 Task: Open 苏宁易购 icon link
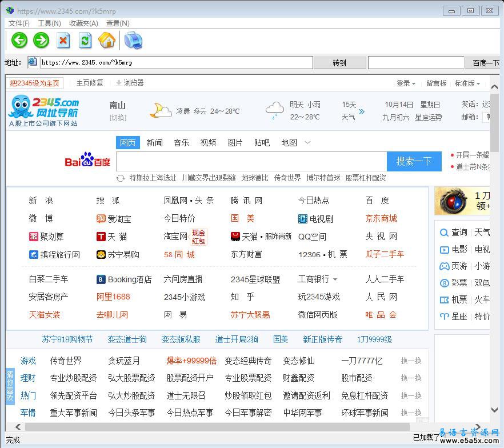coord(101,254)
